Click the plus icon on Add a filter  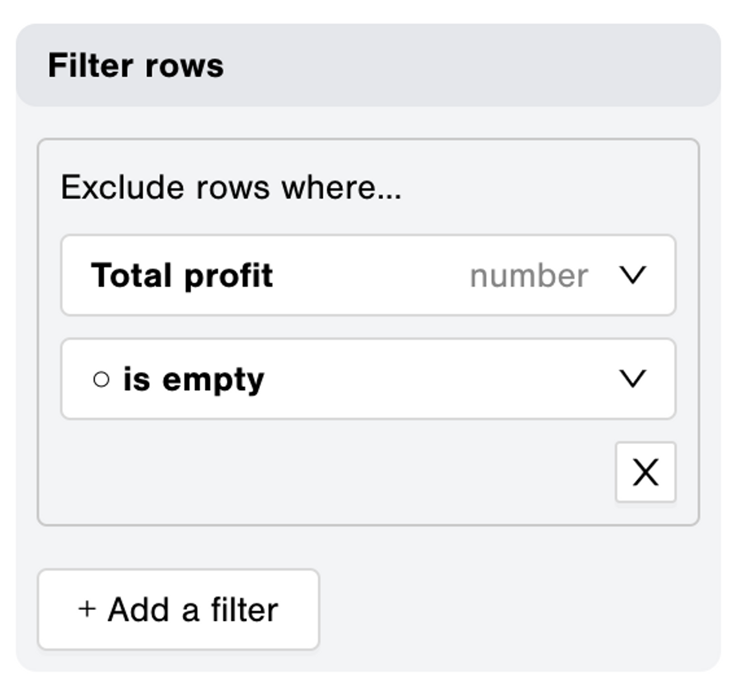(86, 608)
